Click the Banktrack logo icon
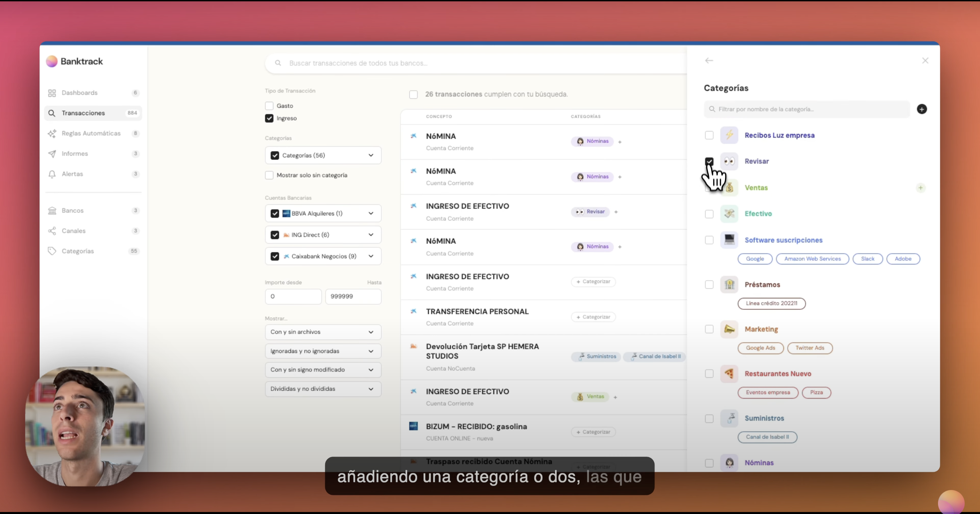Screen dimensions: 980x514 [51, 61]
